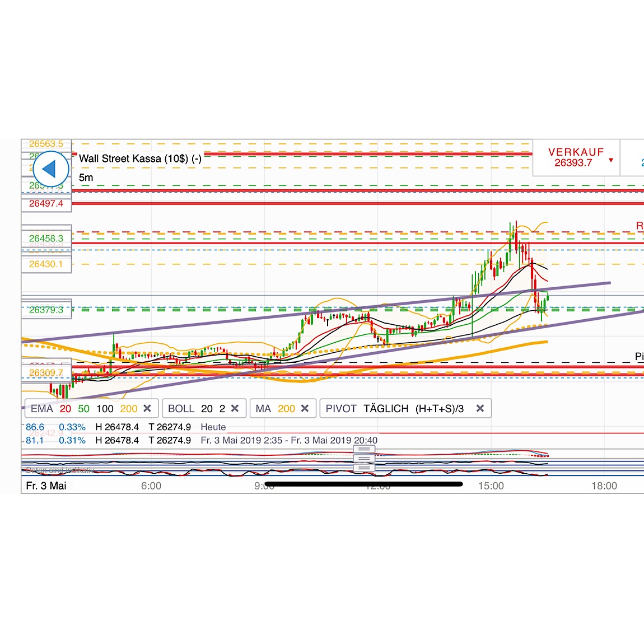Open the VERKAUF price dropdown arrow
Image resolution: width=644 pixels, height=644 pixels.
coord(610,160)
